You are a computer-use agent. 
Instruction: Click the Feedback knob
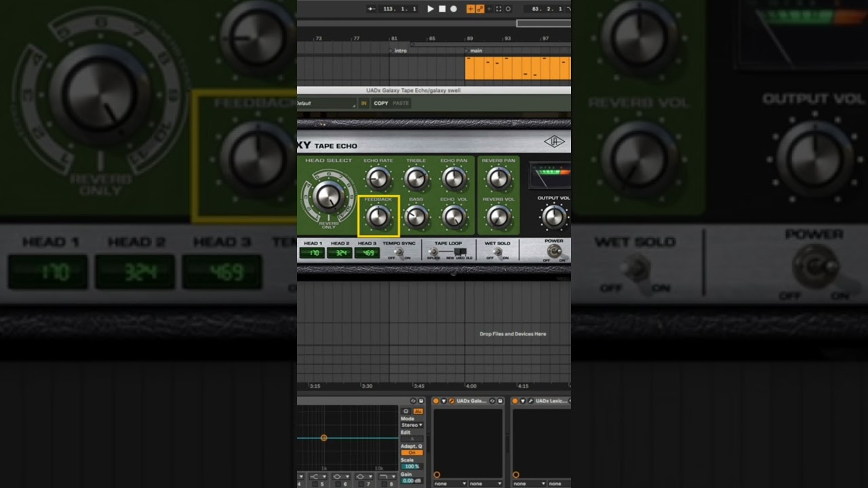tap(378, 216)
